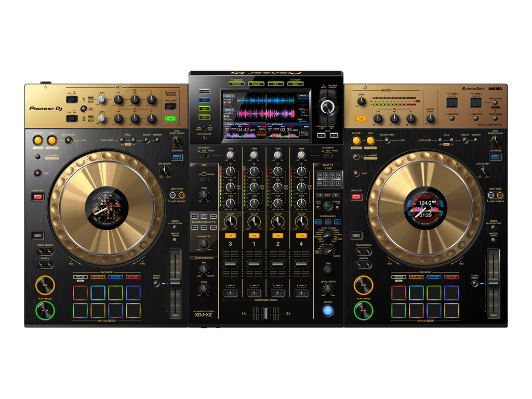Turn on the channel 3 headphone CUE

click(x=230, y=235)
